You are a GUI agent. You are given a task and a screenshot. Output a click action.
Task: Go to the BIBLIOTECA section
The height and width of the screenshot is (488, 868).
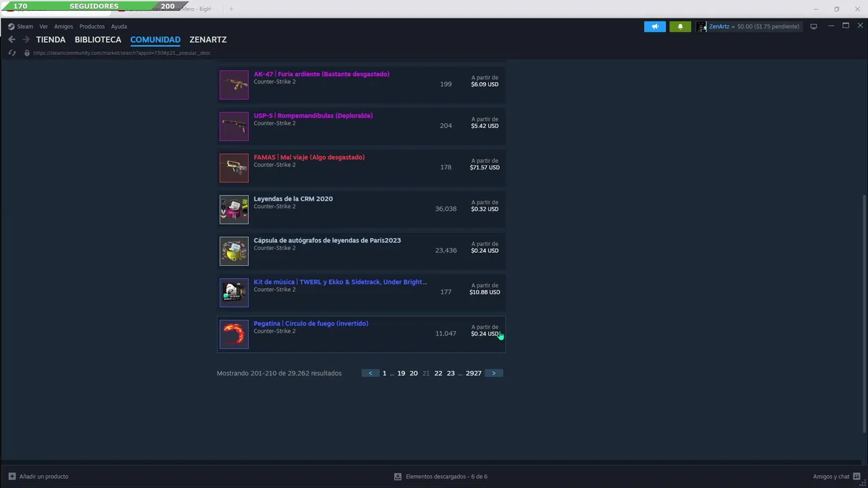click(98, 39)
